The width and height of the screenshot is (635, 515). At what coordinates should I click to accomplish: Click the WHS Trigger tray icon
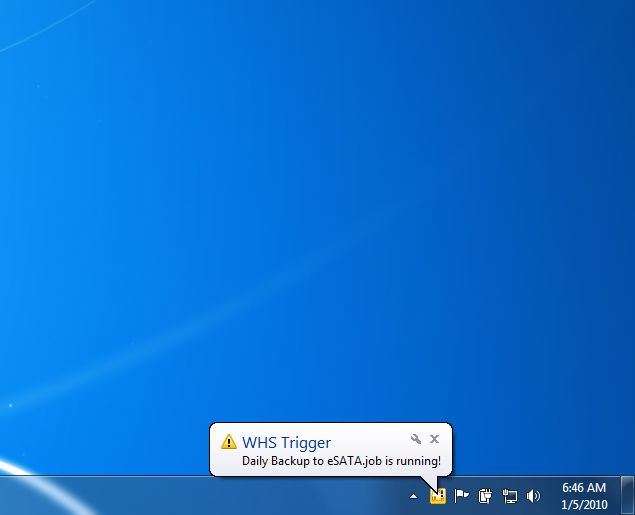point(438,496)
